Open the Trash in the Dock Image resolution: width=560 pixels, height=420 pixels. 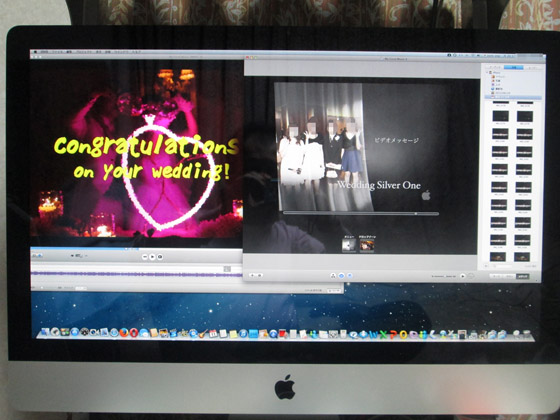tap(526, 334)
